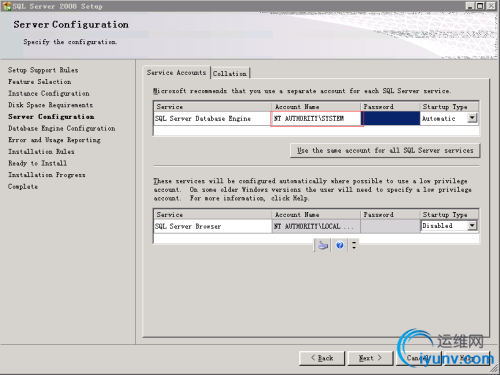Viewport: 500px width, 375px height.
Task: Click the Help button at bottom right
Action: [x=467, y=358]
